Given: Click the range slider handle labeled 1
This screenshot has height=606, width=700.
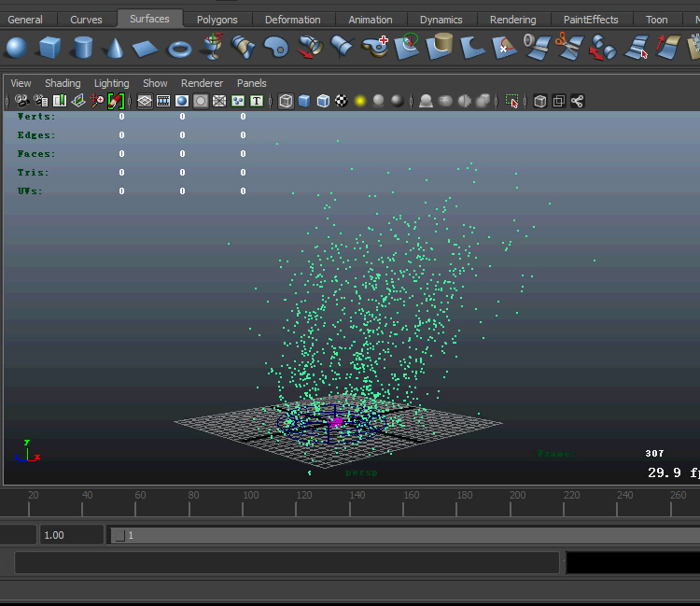Looking at the screenshot, I should click(x=120, y=535).
